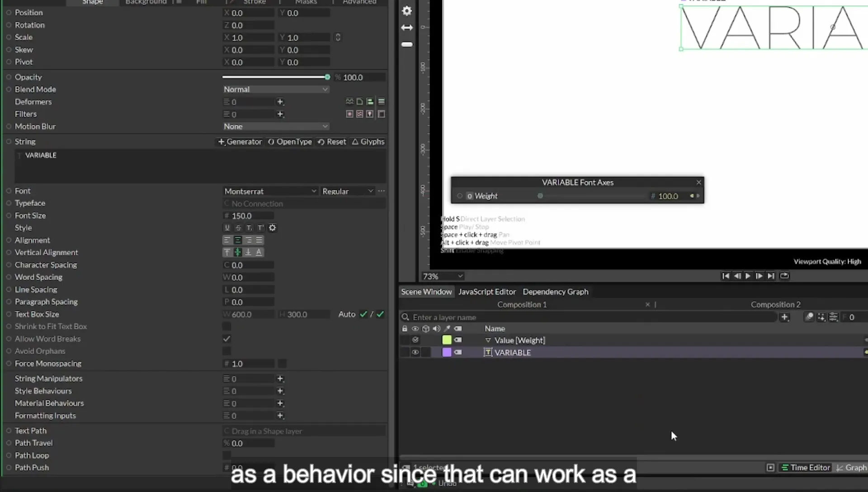Screen dimensions: 868x492
Task: Toggle Scale proportional link
Action: point(338,38)
